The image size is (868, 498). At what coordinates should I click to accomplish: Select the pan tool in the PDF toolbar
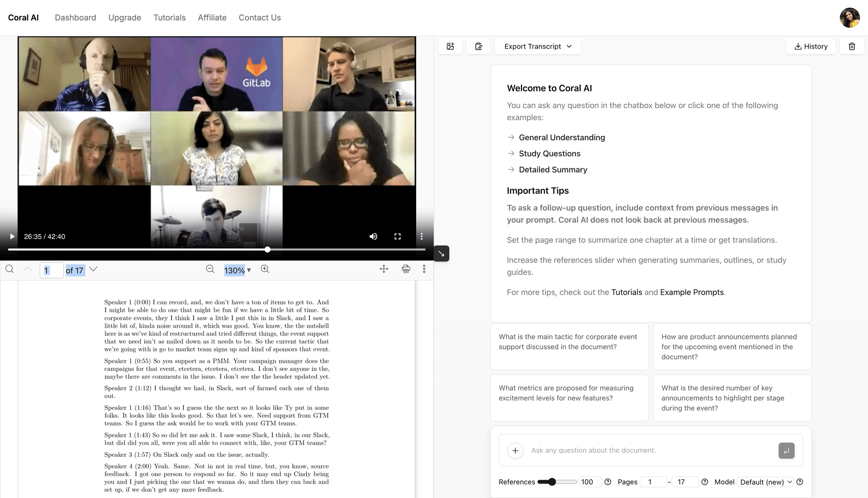(x=384, y=269)
